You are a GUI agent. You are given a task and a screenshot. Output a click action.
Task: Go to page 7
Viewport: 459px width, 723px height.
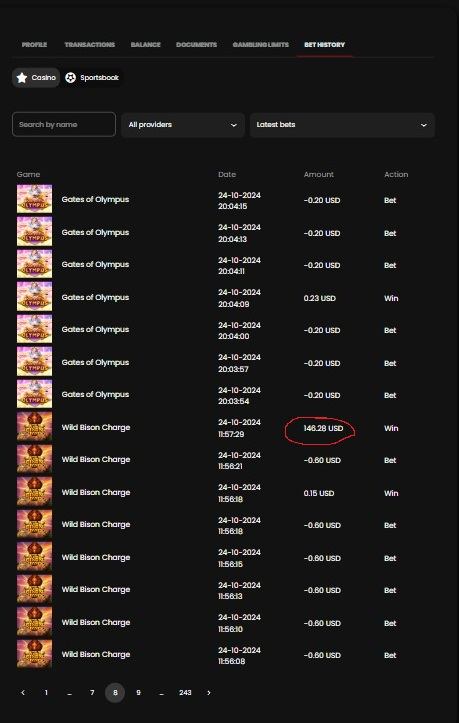point(92,693)
